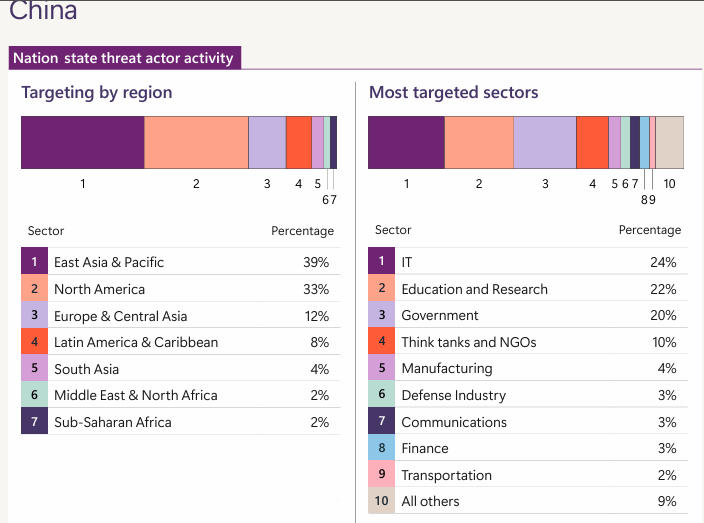Click the largest purple segment in region bar

point(82,142)
